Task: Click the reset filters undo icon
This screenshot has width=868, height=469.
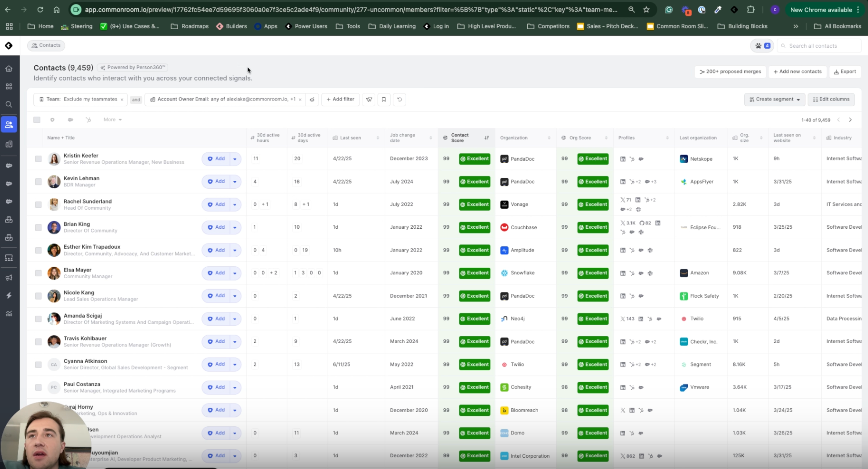Action: point(399,99)
